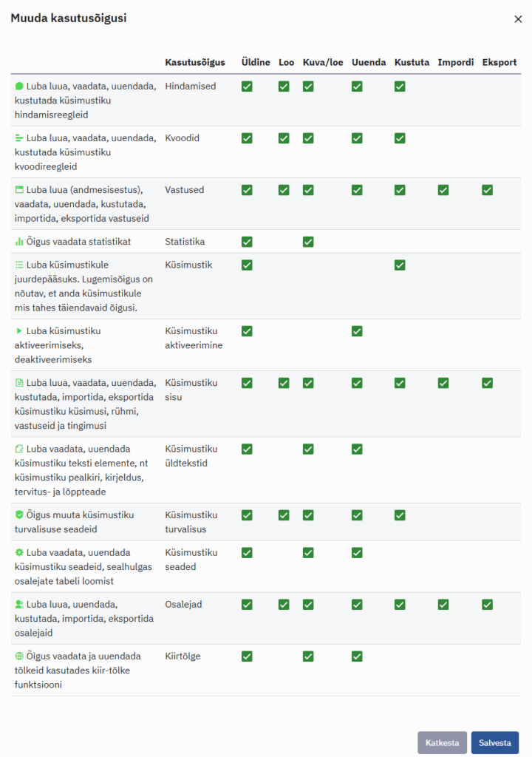Viewport: 532px width, 757px height.
Task: Toggle Osalejad Impordi checkbox
Action: pos(443,604)
